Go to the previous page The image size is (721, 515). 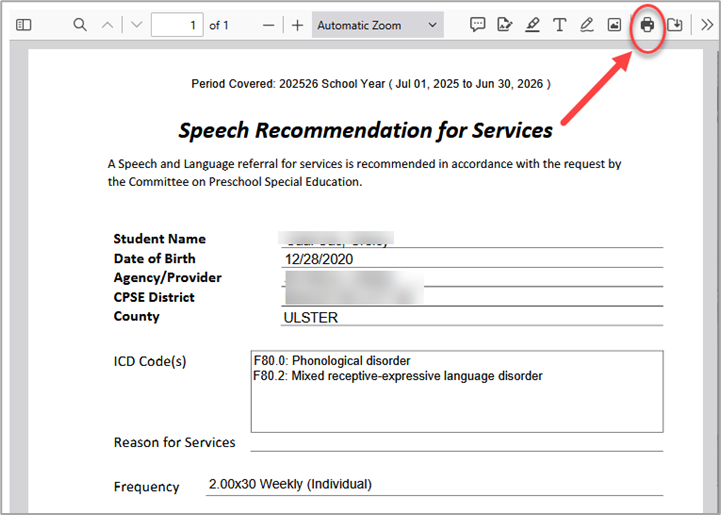(108, 25)
